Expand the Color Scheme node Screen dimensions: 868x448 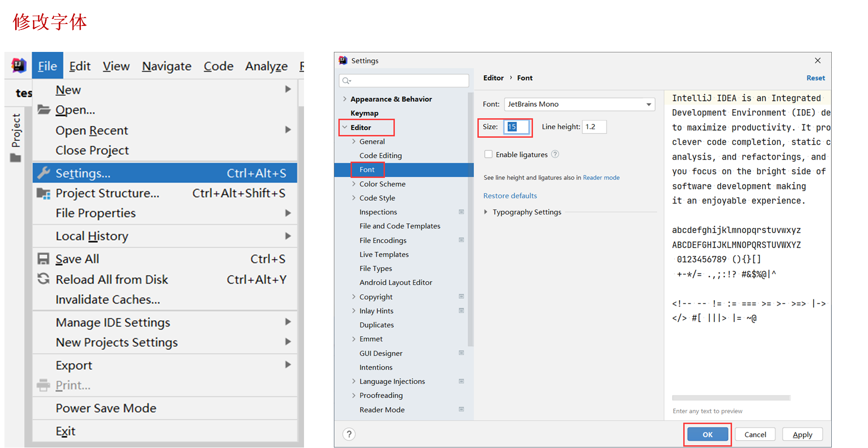[x=354, y=184]
